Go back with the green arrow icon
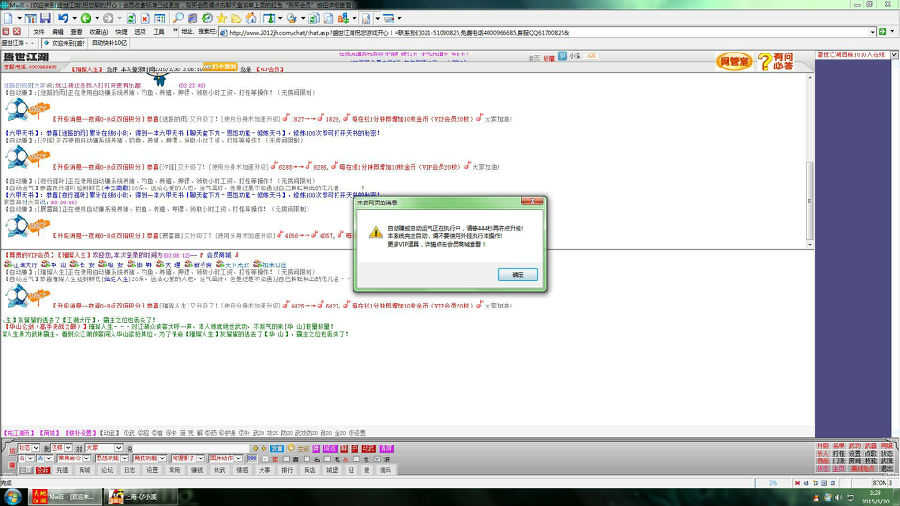Screen dimensions: 900x506 coord(86,19)
